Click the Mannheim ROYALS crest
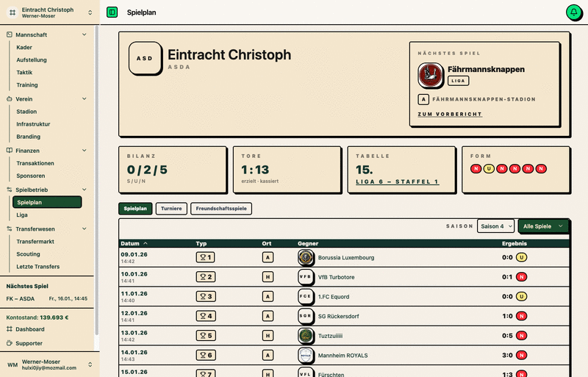The height and width of the screenshot is (377, 588). [306, 355]
